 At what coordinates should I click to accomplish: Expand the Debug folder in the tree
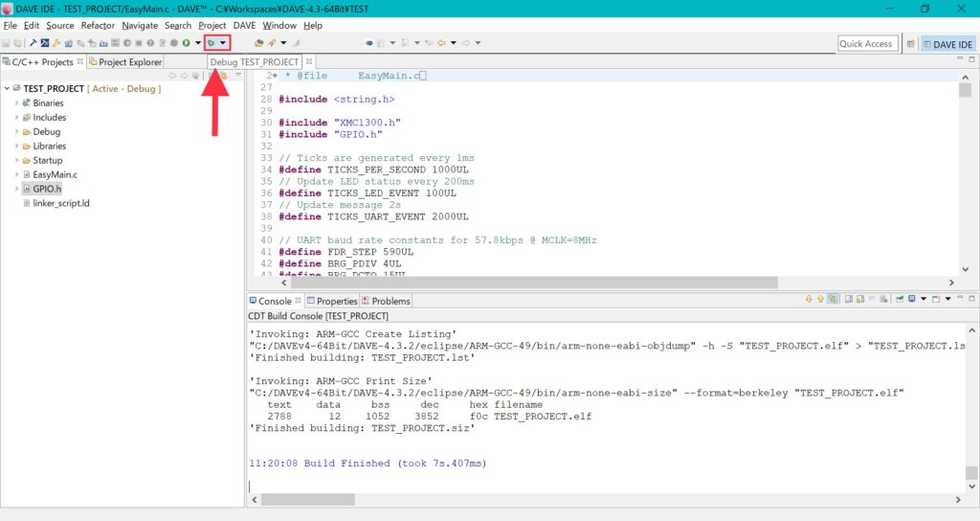tap(16, 131)
